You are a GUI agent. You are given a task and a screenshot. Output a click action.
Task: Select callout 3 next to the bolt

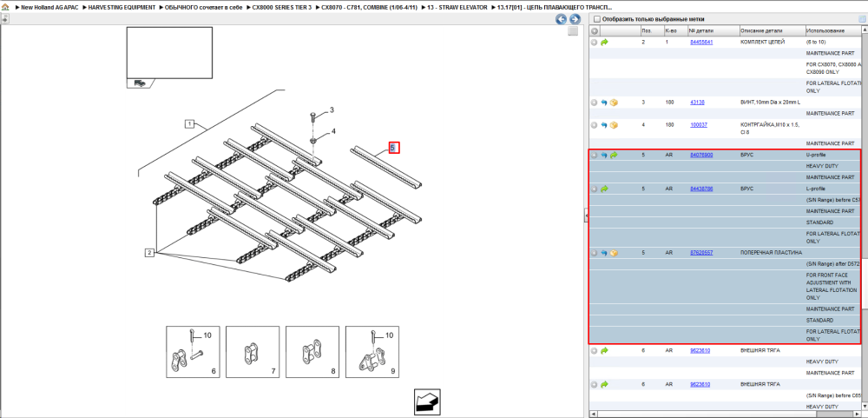[332, 110]
